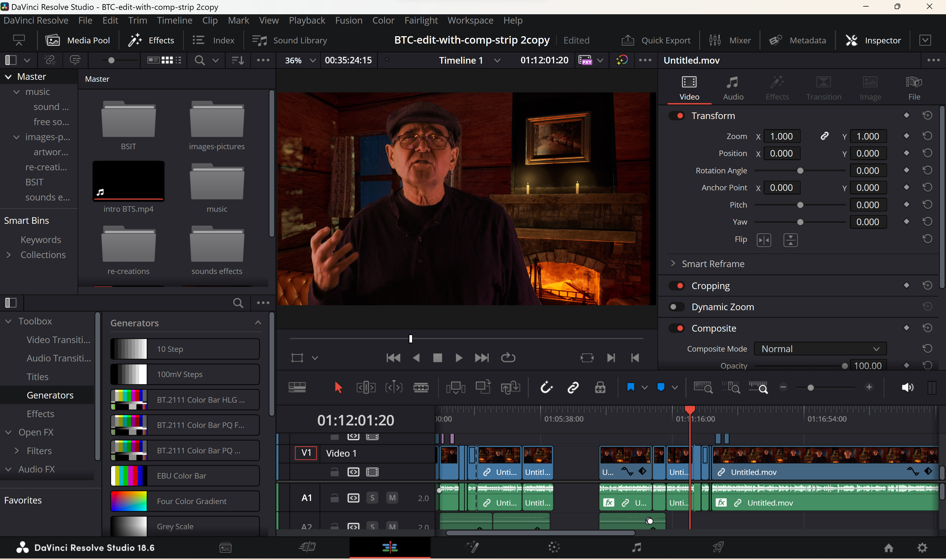946x560 pixels.
Task: Open Composite Mode Normal dropdown
Action: [x=820, y=349]
